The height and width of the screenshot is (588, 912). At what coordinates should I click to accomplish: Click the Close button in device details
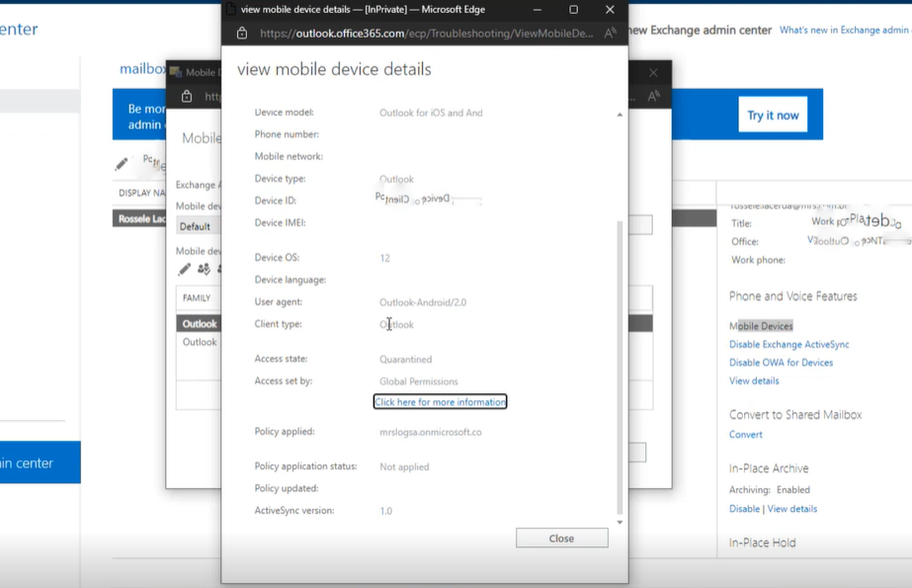pyautogui.click(x=562, y=538)
